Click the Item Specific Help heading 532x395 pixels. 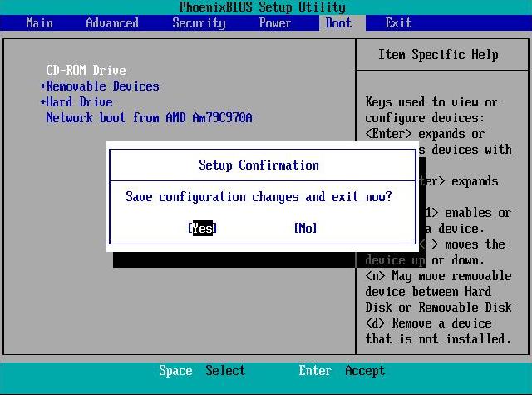(438, 55)
